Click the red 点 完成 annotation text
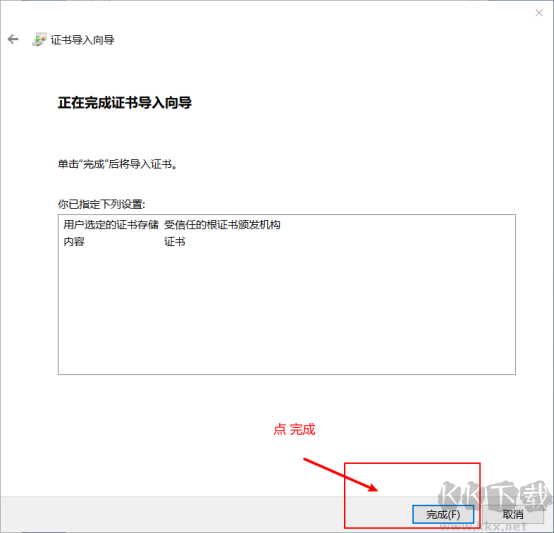The width and height of the screenshot is (554, 533). coord(294,430)
